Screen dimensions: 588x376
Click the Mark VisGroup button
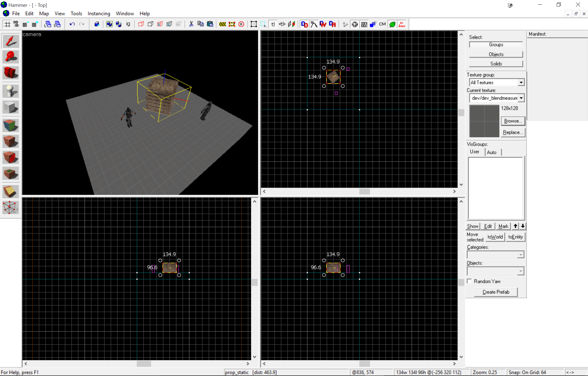coord(503,226)
